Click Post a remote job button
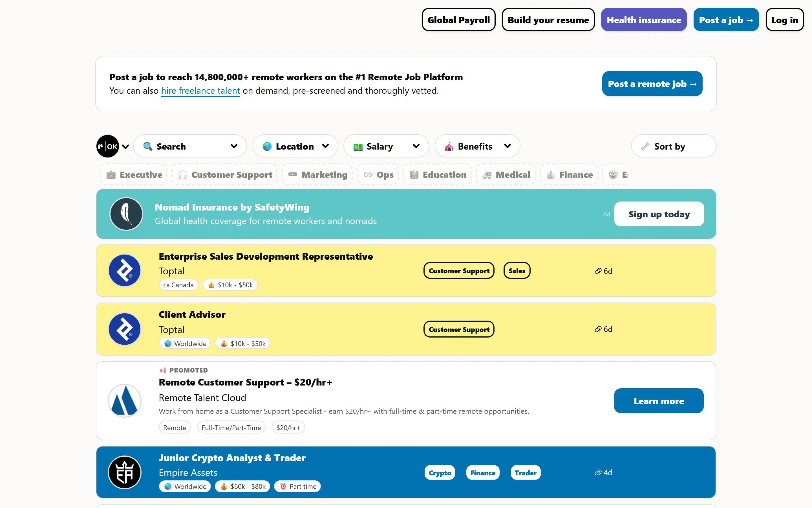This screenshot has height=508, width=812. pos(652,84)
